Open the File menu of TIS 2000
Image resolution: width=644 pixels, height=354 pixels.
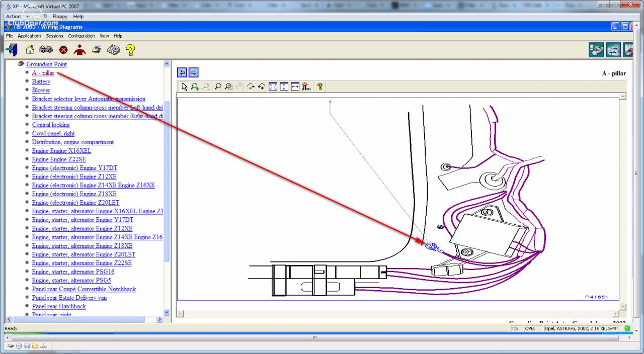point(10,36)
